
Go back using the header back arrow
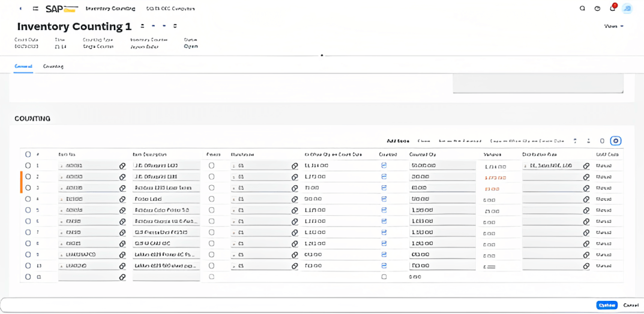[x=20, y=8]
